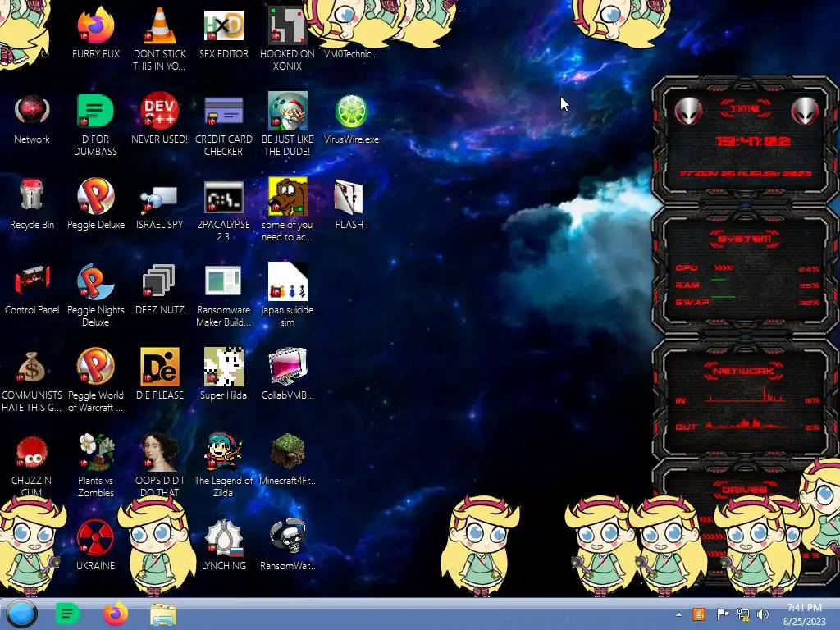Click the DRIVES widget header

coord(744,489)
